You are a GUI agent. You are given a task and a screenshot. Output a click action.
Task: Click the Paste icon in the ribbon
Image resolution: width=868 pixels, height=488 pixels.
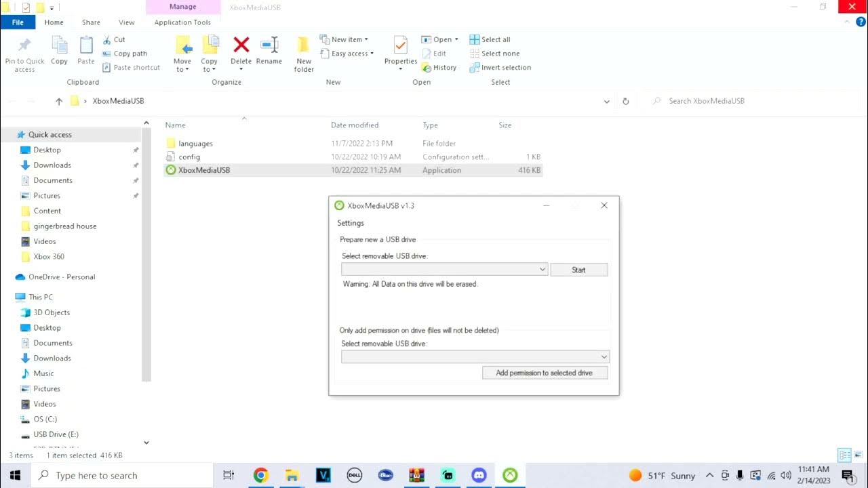86,45
